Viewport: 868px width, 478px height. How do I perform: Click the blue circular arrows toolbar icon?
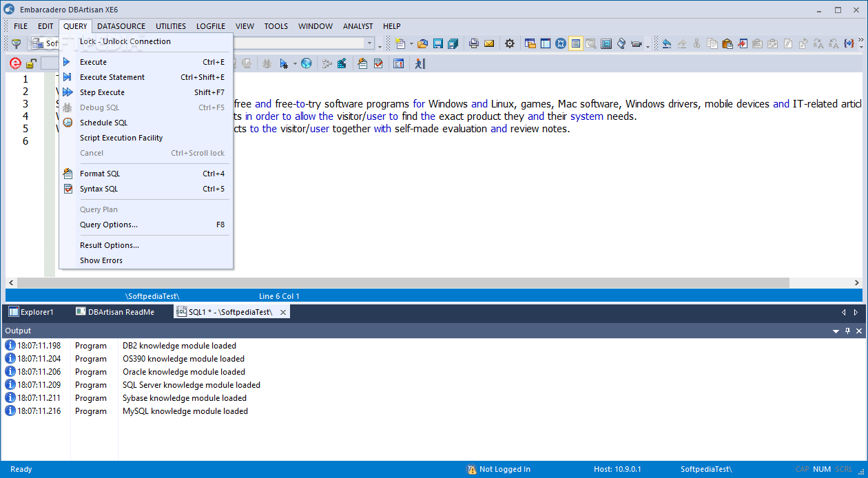coord(561,43)
